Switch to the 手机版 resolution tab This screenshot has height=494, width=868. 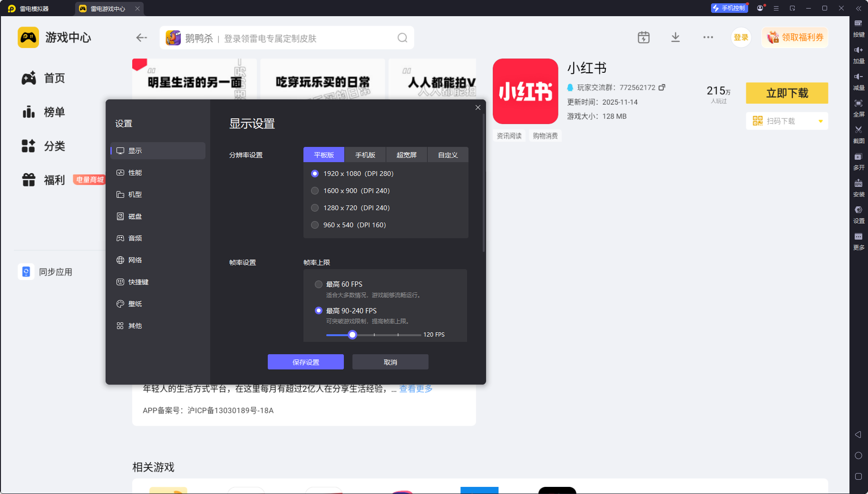pyautogui.click(x=365, y=155)
